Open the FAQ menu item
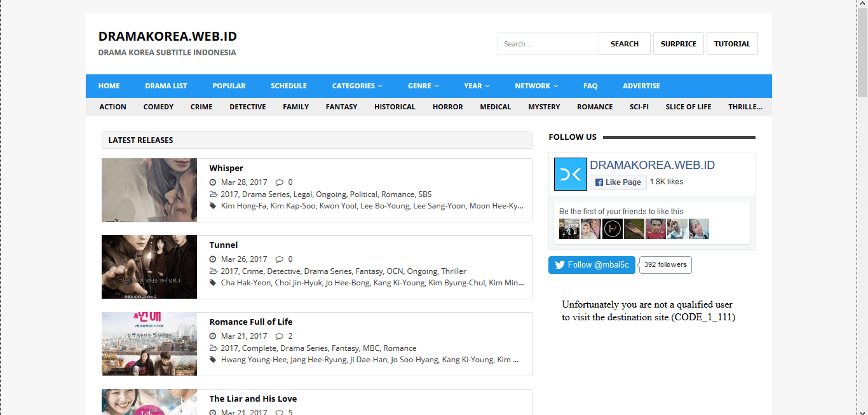 click(590, 86)
